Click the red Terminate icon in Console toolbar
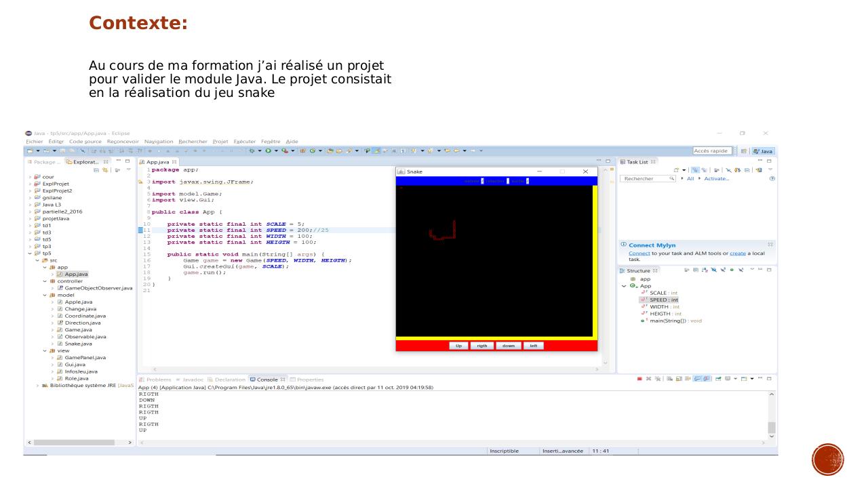 click(x=639, y=380)
